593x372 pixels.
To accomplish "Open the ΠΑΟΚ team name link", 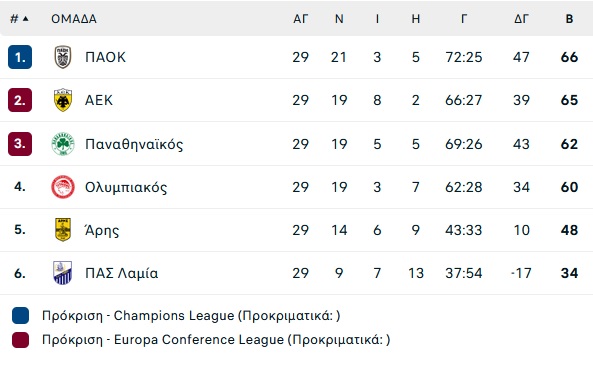I will point(105,57).
